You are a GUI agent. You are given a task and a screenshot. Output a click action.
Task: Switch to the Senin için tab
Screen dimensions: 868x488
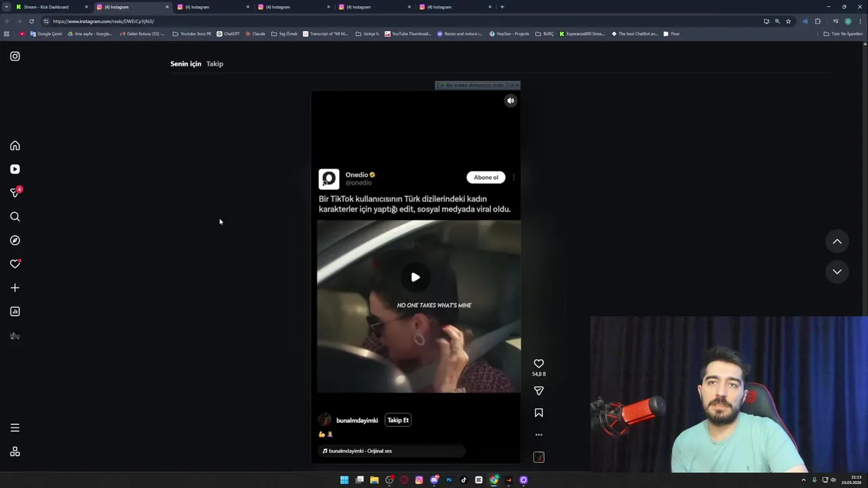pyautogui.click(x=186, y=64)
